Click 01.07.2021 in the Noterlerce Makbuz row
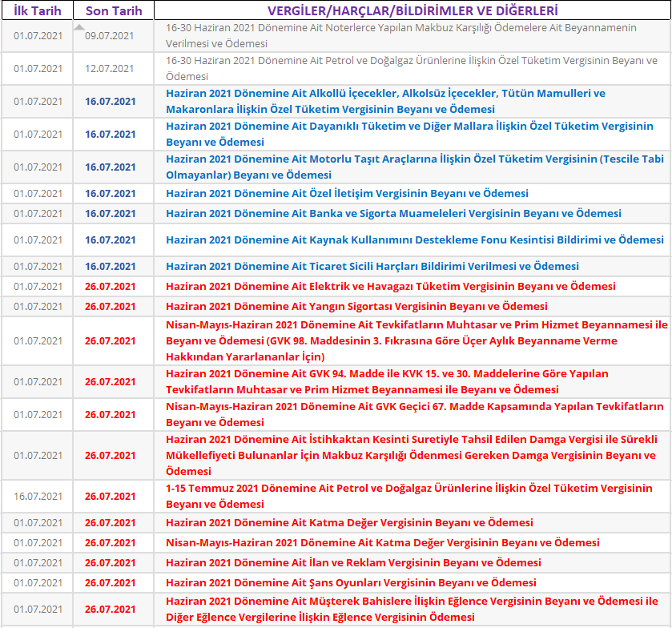The image size is (672, 628). 38,36
